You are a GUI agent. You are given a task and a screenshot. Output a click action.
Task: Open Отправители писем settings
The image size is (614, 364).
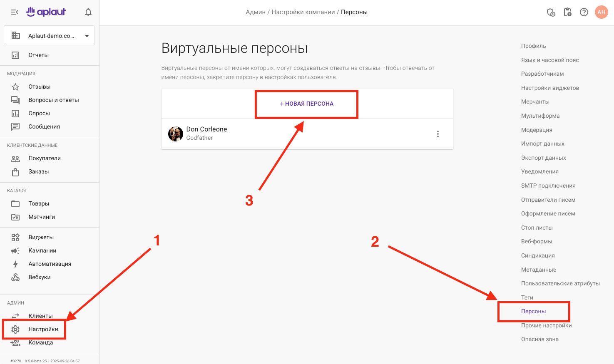tap(548, 200)
